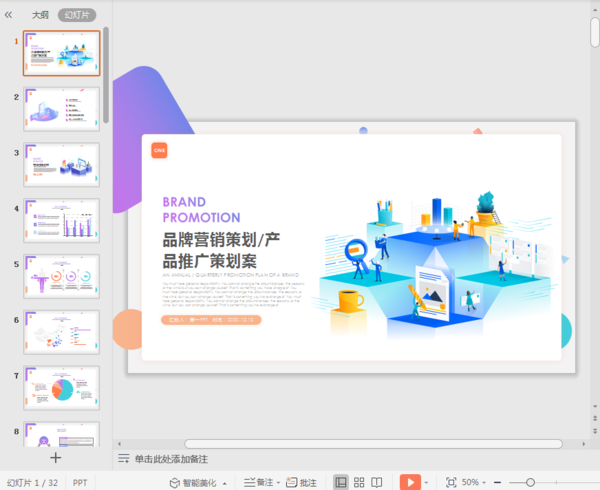Image resolution: width=600 pixels, height=490 pixels.
Task: Switch to the 大纲 outline tab
Action: click(x=40, y=15)
